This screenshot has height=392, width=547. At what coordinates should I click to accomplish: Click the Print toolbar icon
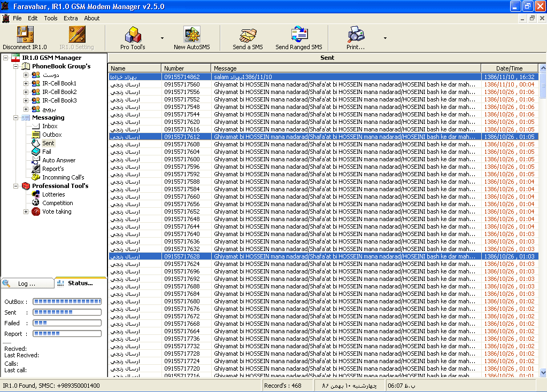point(356,34)
